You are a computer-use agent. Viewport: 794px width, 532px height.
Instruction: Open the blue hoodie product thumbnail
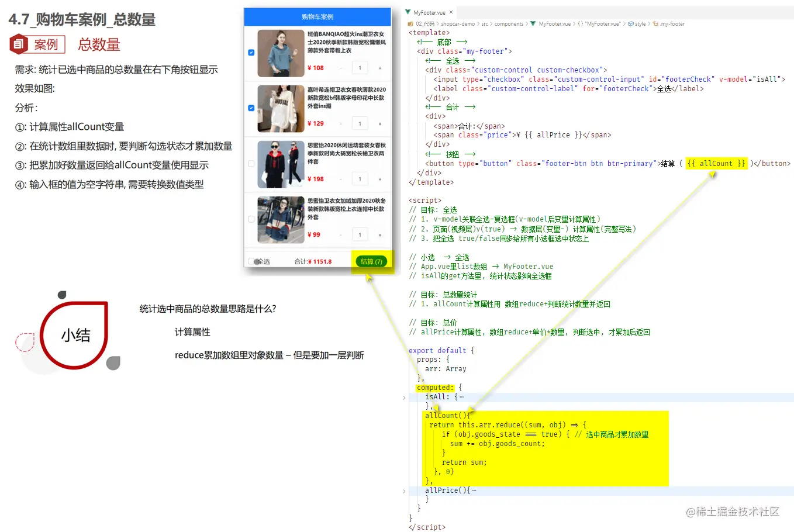(x=281, y=53)
